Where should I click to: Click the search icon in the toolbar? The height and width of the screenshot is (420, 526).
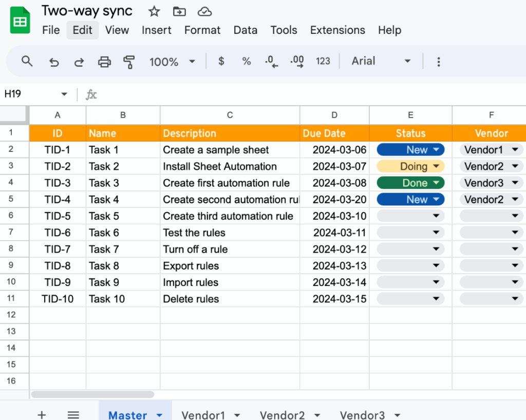point(27,61)
